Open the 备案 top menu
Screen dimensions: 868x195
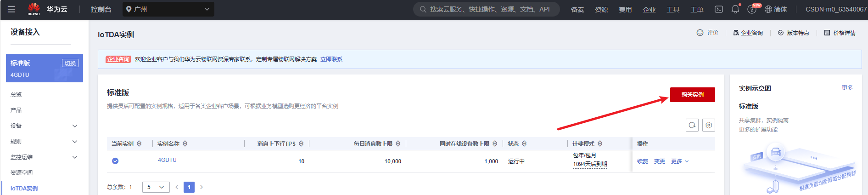click(577, 9)
